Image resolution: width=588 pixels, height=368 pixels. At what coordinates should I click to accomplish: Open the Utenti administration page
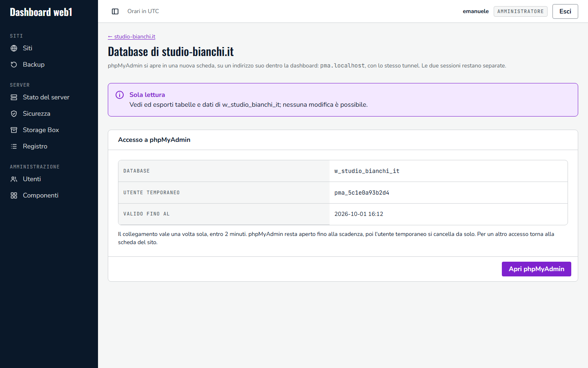pos(49,179)
